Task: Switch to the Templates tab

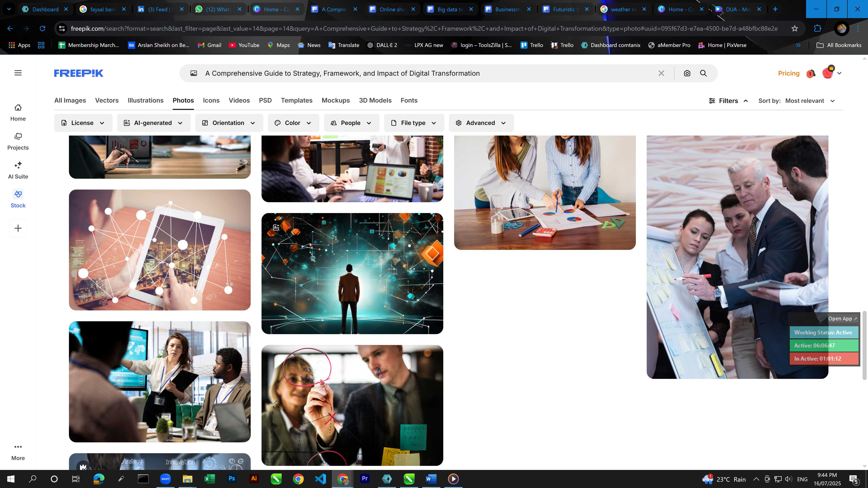Action: point(297,100)
